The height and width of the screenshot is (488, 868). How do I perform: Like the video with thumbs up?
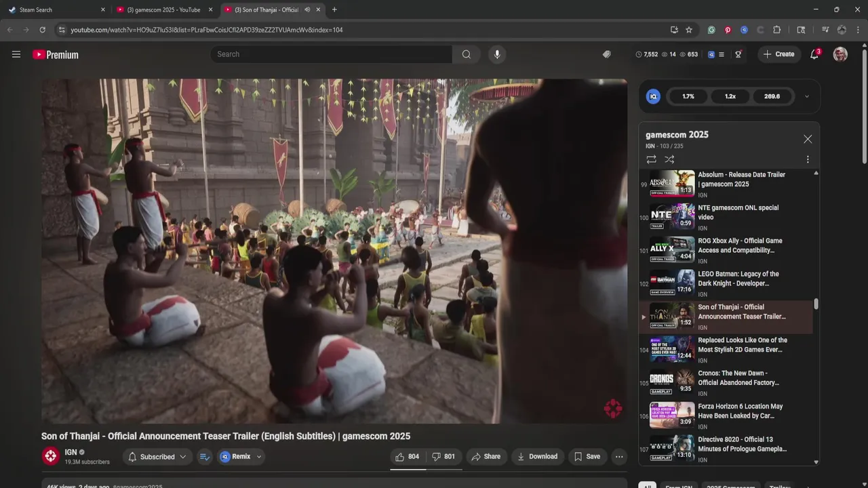(x=408, y=457)
